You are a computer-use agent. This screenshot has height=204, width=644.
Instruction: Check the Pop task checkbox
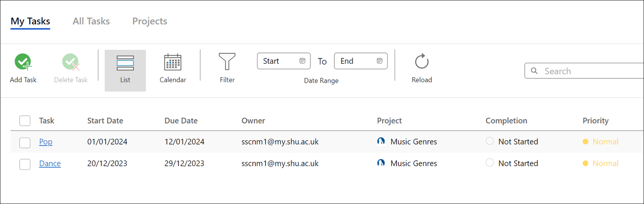[25, 143]
